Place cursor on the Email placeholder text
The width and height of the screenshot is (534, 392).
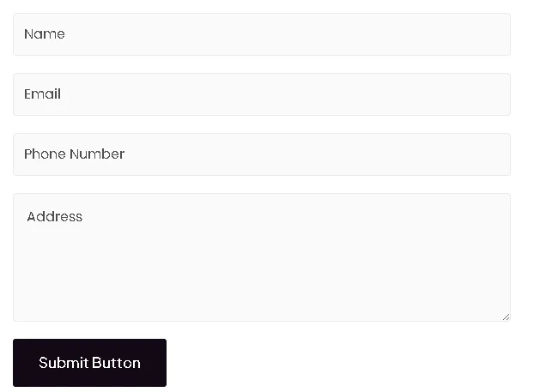click(42, 93)
